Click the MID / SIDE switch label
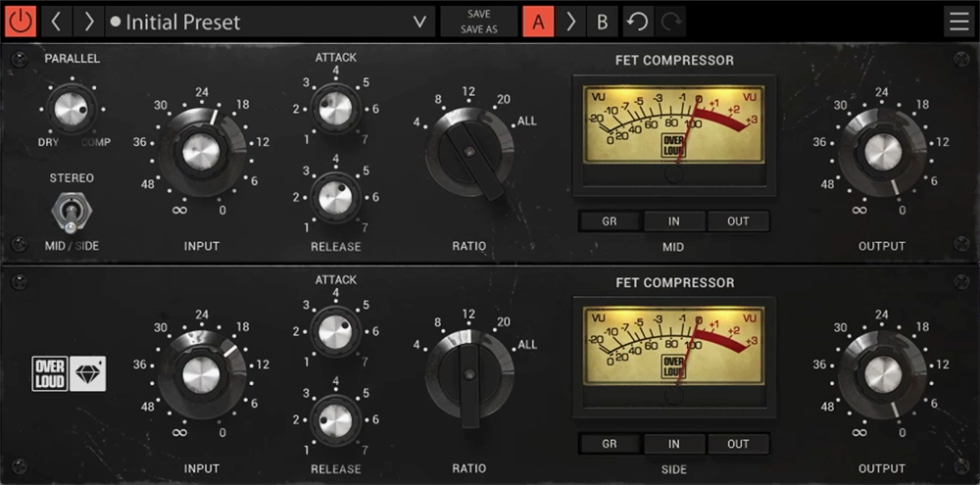980x485 pixels. [x=72, y=246]
